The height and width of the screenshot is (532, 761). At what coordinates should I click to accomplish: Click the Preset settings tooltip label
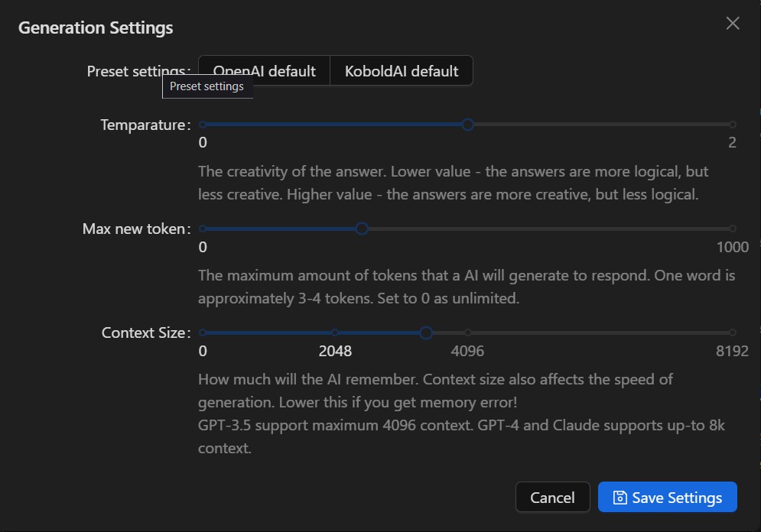(x=207, y=86)
